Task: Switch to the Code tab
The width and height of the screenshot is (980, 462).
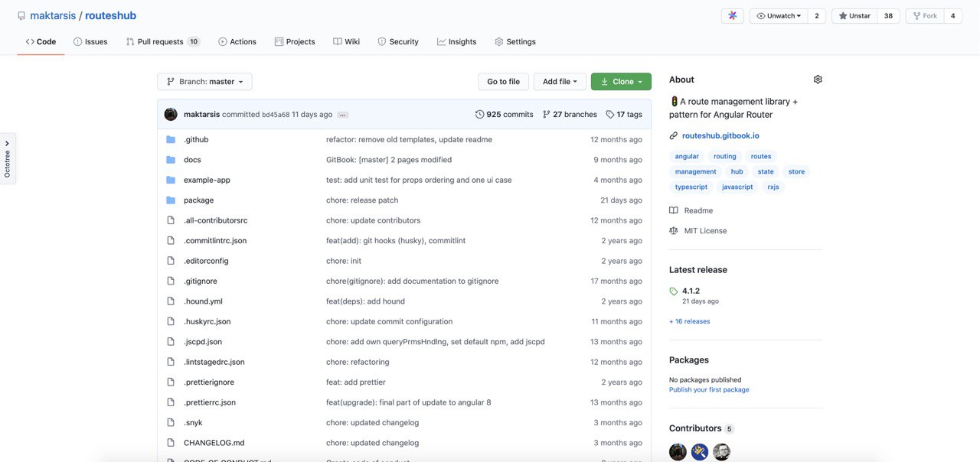Action: [41, 41]
